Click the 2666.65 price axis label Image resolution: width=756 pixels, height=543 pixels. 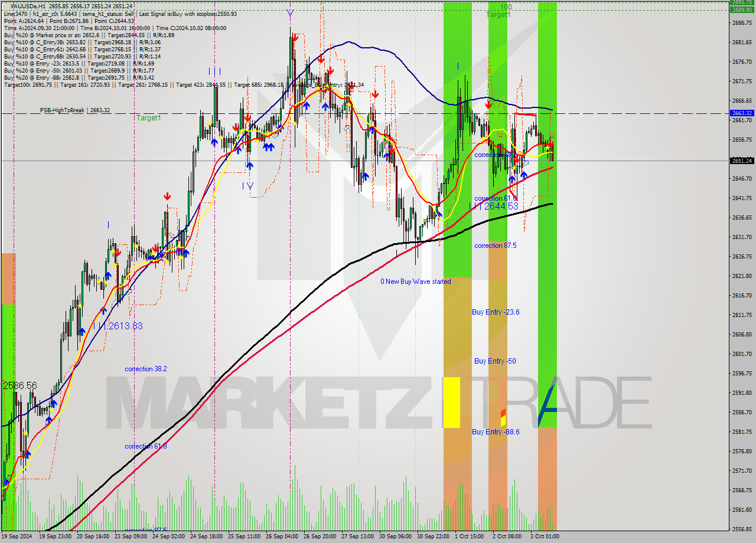coord(741,101)
